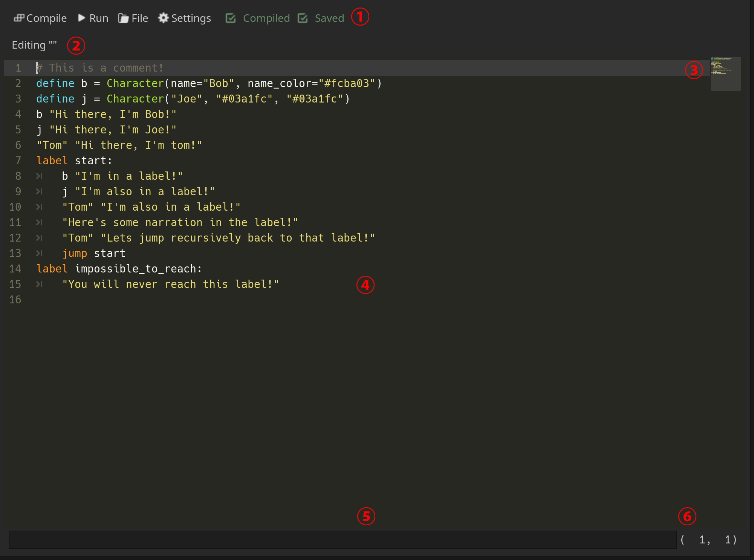Image resolution: width=754 pixels, height=560 pixels.
Task: Click the tab indent marker on line 8
Action: [x=39, y=176]
